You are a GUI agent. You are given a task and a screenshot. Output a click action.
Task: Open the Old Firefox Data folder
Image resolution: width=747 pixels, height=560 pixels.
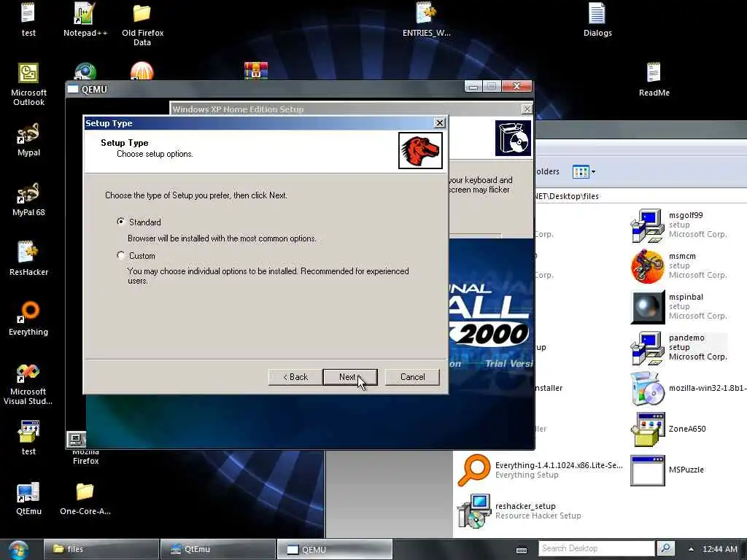pyautogui.click(x=142, y=24)
